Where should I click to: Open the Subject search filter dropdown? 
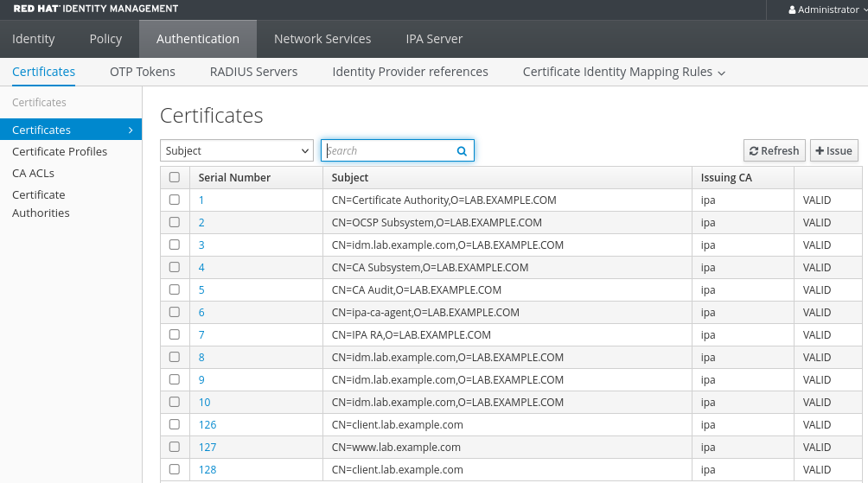click(x=237, y=151)
